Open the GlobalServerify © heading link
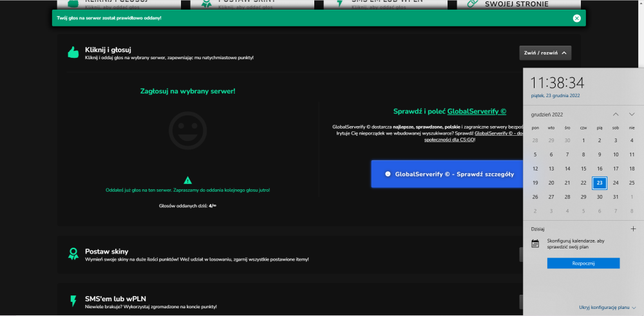The width and height of the screenshot is (644, 316). click(x=477, y=111)
